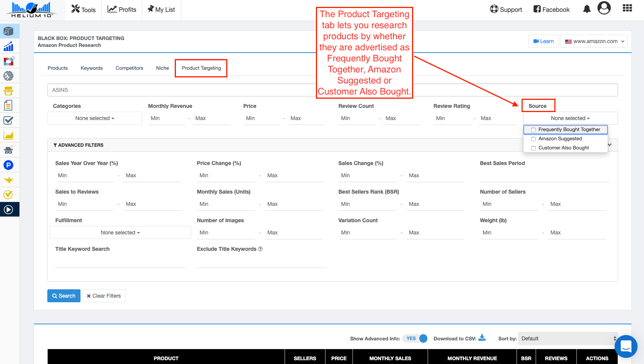644x364 pixels.
Task: Open the bar chart sidebar icon
Action: click(8, 47)
